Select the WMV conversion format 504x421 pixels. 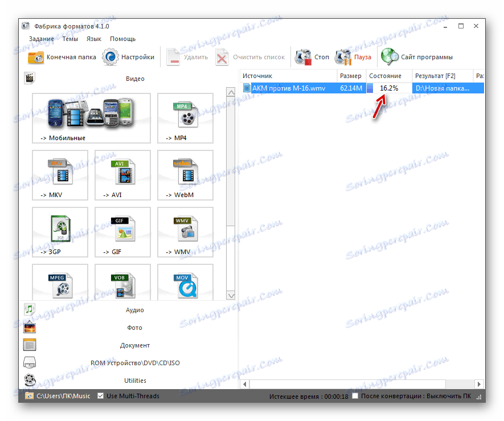(185, 232)
